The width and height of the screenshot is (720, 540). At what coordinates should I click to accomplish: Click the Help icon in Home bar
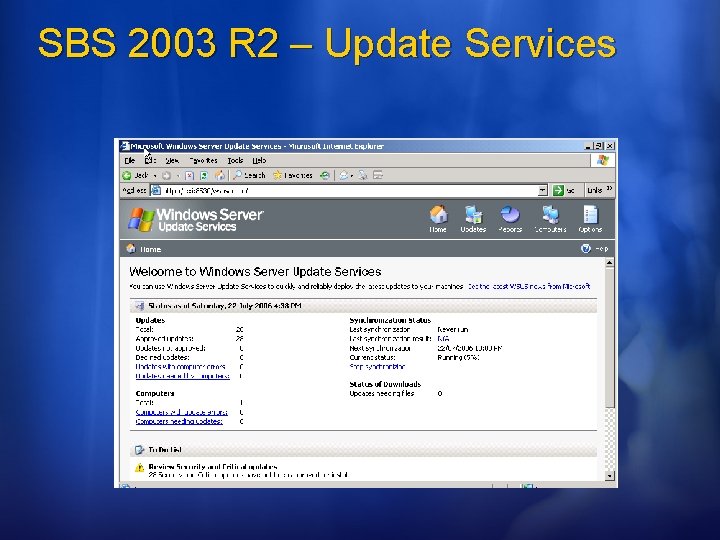[x=585, y=248]
